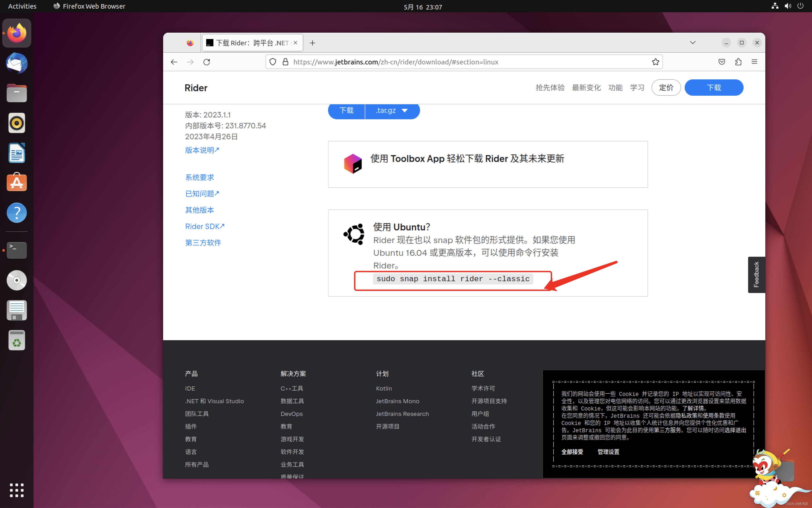Open Firefox hamburger application menu
This screenshot has height=508, width=812.
(755, 62)
